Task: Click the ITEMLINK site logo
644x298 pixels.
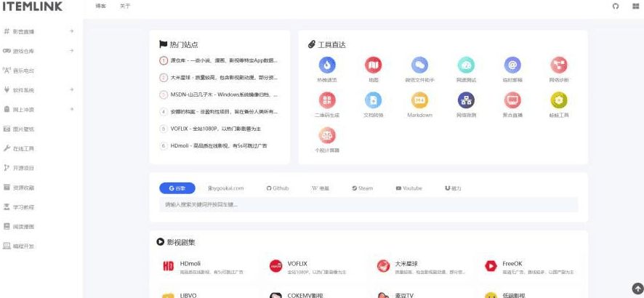Action: click(x=33, y=6)
